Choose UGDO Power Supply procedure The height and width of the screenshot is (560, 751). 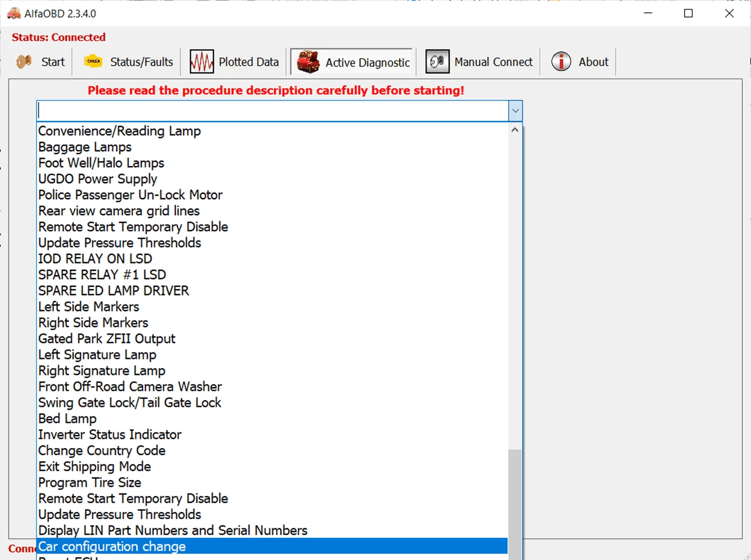click(x=272, y=179)
